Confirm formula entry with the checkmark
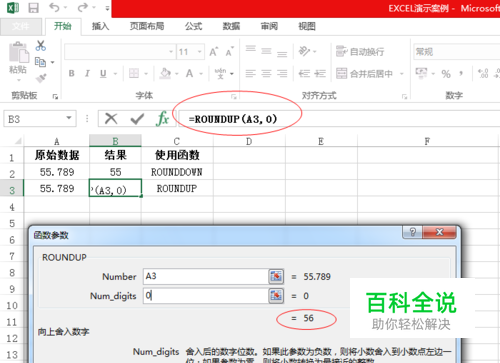Image resolution: width=500 pixels, height=363 pixels. tap(137, 119)
